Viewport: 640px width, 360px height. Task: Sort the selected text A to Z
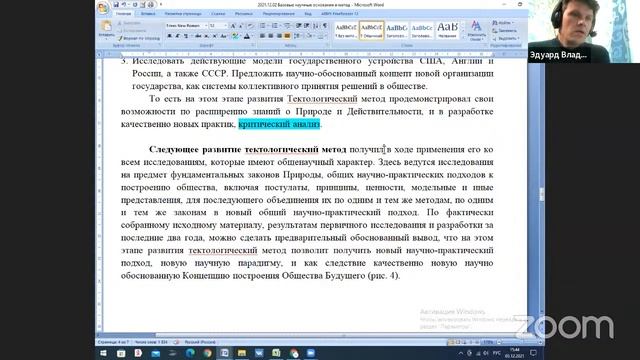316,26
